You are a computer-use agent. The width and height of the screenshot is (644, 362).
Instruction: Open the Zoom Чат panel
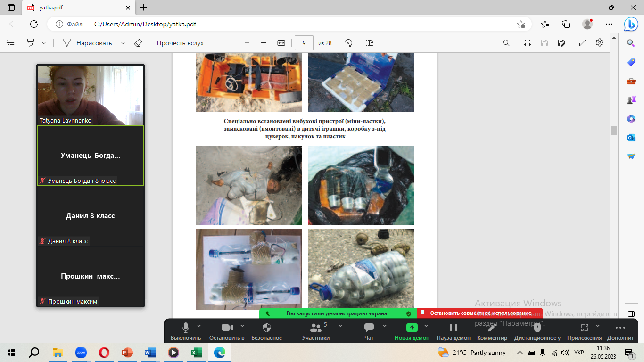pos(369,332)
